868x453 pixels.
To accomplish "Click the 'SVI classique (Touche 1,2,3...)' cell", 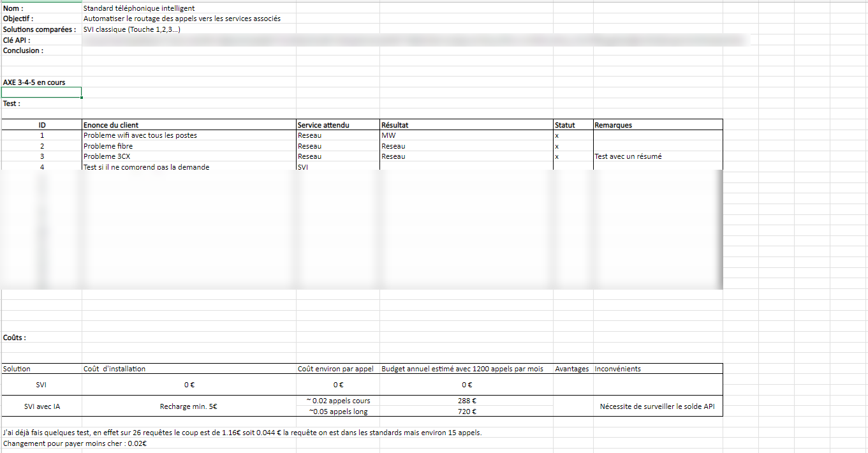I will (189, 29).
